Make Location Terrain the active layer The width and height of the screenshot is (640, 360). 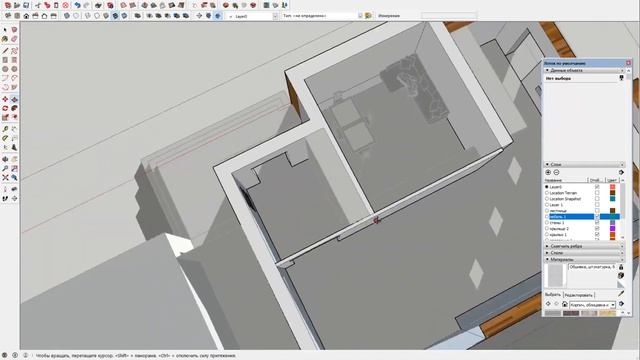coord(547,193)
